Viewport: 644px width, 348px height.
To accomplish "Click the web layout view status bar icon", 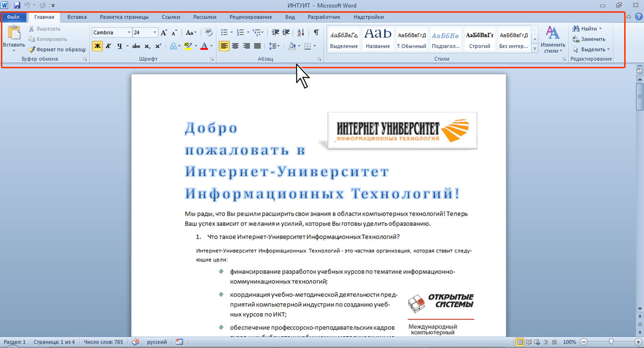I will [537, 342].
